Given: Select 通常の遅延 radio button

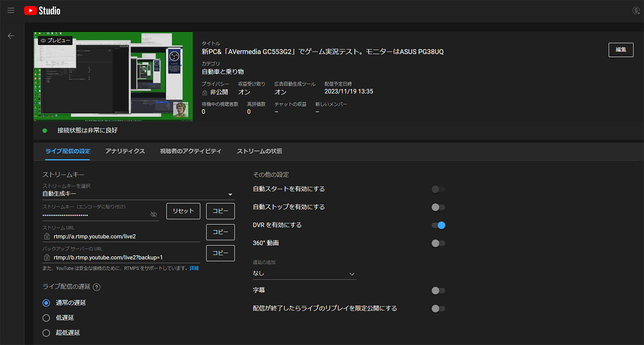Looking at the screenshot, I should pos(46,303).
